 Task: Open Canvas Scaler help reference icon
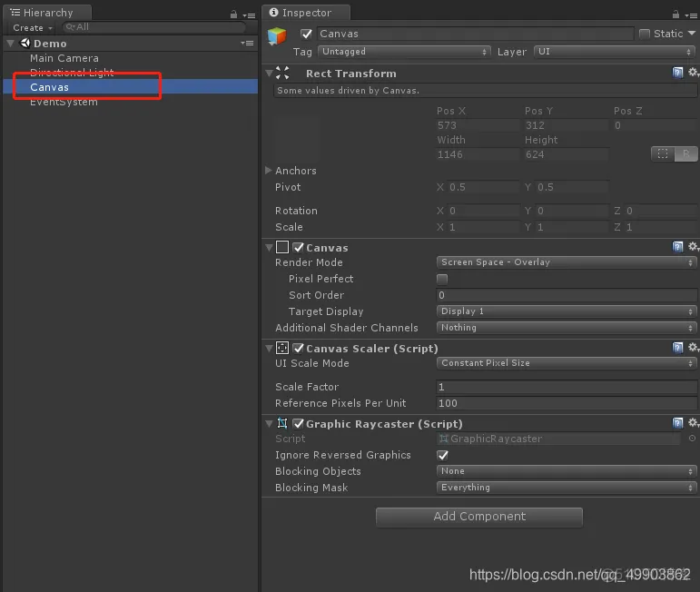point(677,348)
